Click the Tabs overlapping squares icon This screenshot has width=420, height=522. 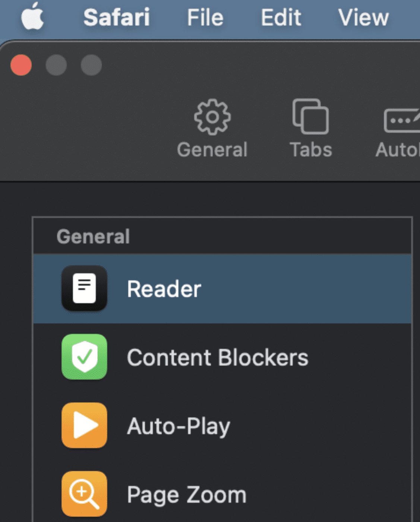310,116
